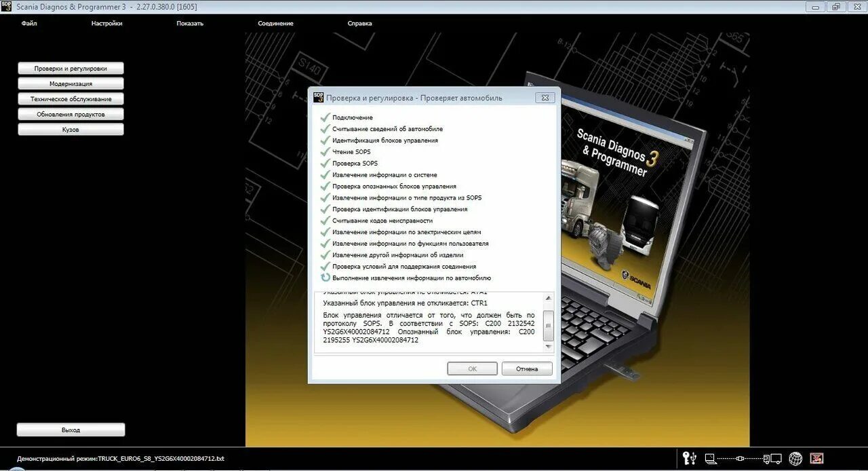Cancel the check with the Отмена button
This screenshot has width=868, height=471.
coord(527,369)
